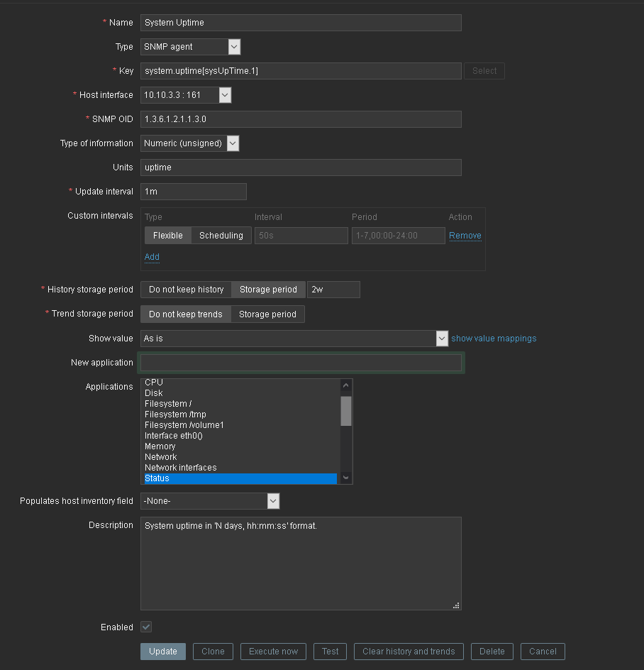Screen dimensions: 644x670
Task: Open the show value mappings link
Action: point(494,339)
